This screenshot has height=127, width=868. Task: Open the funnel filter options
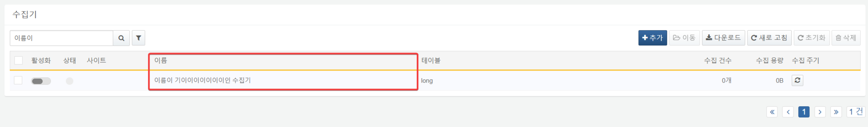139,38
